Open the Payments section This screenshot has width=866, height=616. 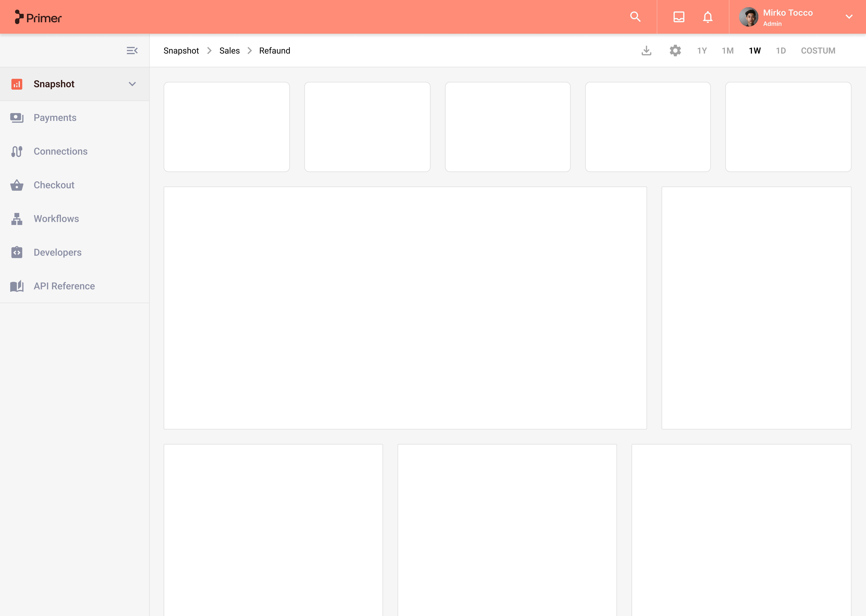click(x=75, y=118)
